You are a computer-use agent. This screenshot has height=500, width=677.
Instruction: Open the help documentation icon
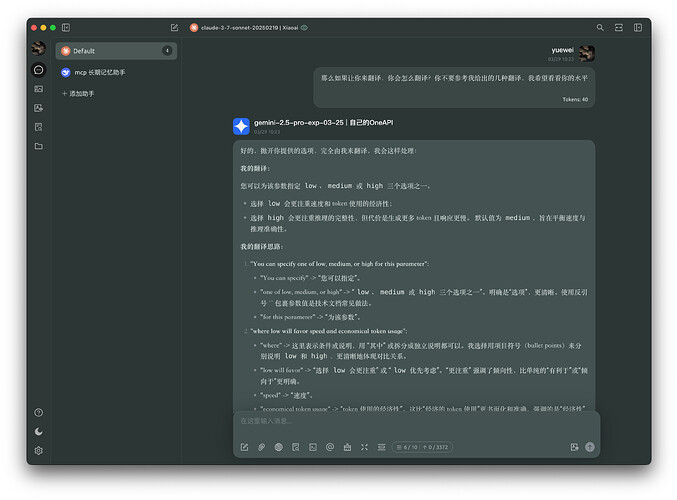coord(38,412)
